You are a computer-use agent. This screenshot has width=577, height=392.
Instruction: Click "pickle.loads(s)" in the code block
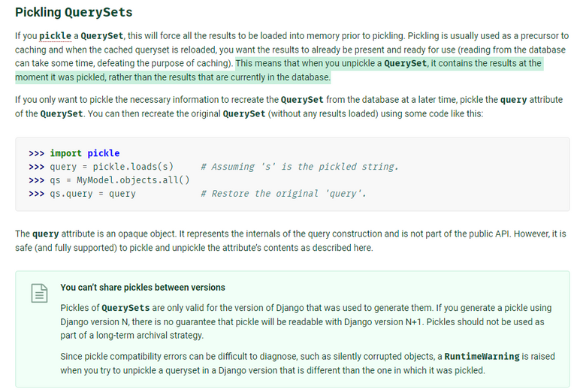133,167
